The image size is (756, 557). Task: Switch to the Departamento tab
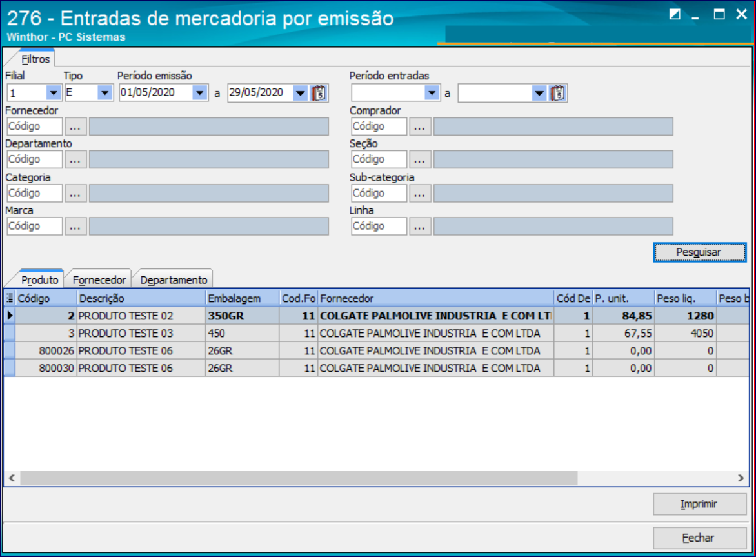[x=174, y=279]
